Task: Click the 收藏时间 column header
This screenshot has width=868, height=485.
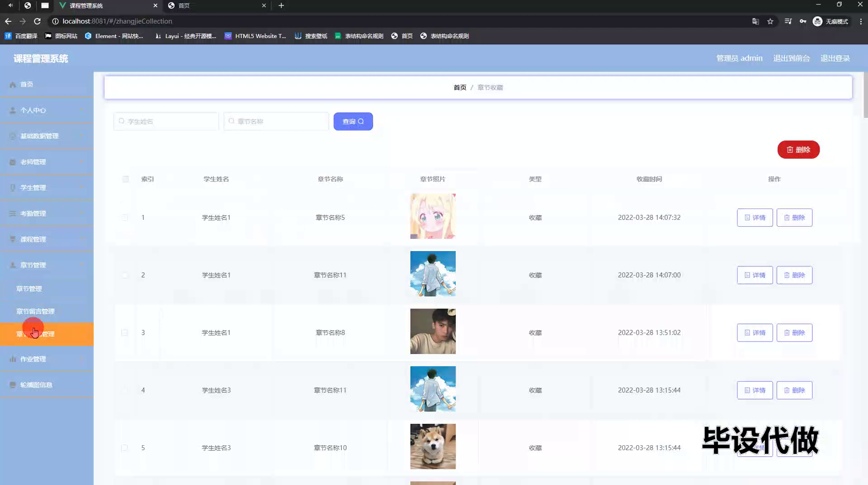Action: pos(649,179)
